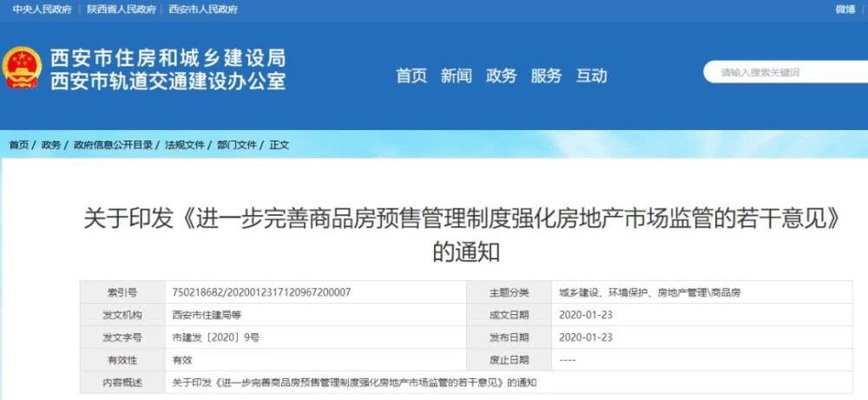Click the 发布日期 label cell

510,338
